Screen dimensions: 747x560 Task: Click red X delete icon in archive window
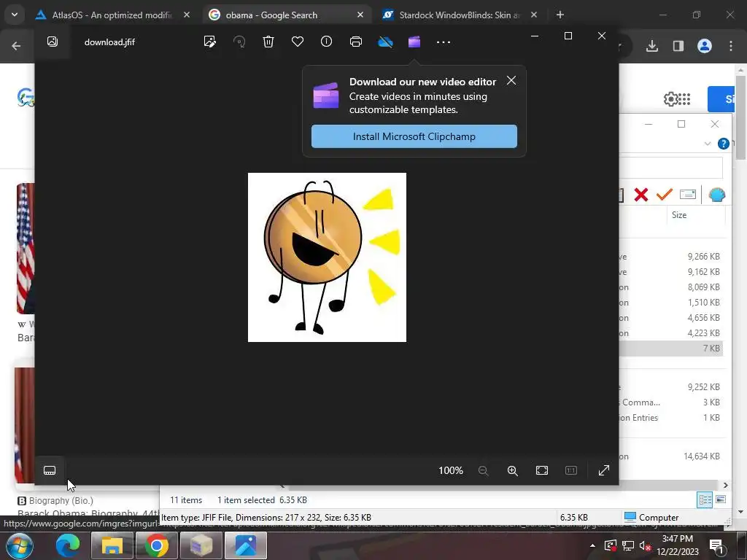click(x=641, y=194)
